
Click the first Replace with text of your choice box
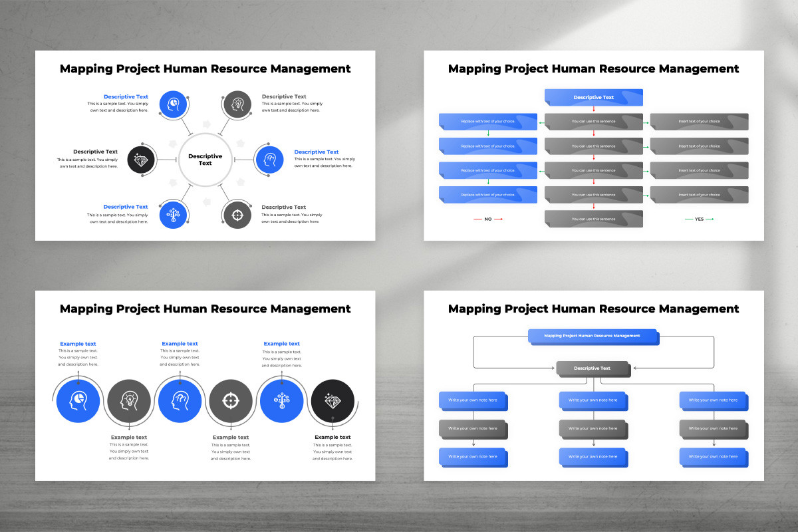tap(487, 121)
